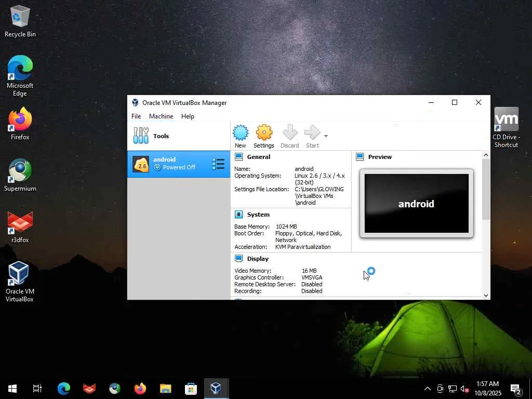
Task: Launch Firefox from the taskbar
Action: pyautogui.click(x=140, y=389)
